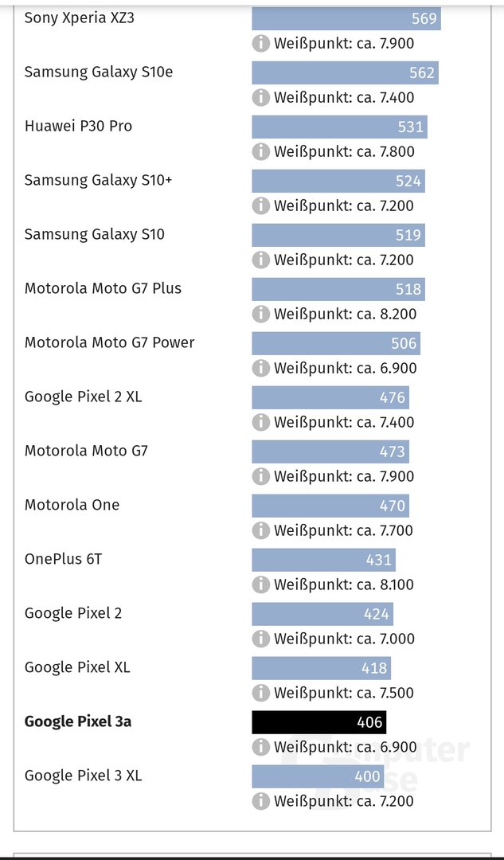Open info icon below Huawei P30 Pro

click(x=261, y=151)
